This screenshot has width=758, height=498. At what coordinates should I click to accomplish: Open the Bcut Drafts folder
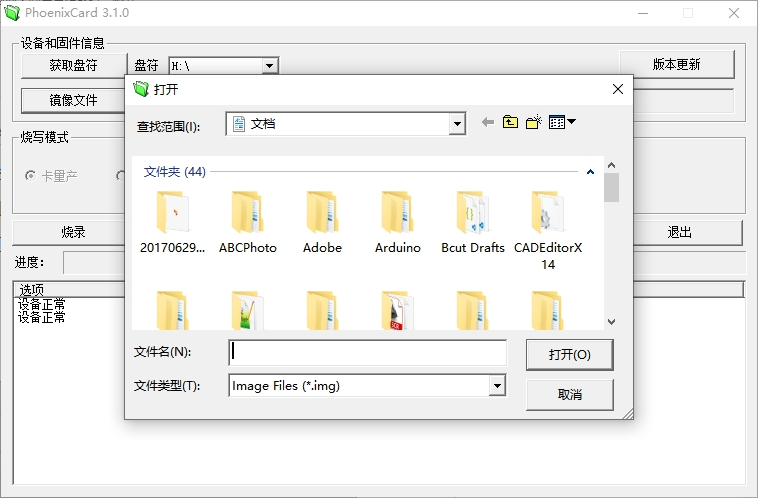pyautogui.click(x=473, y=222)
